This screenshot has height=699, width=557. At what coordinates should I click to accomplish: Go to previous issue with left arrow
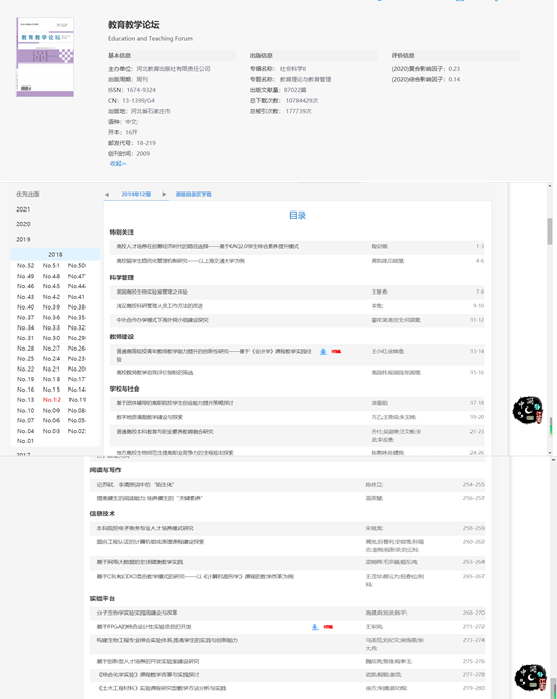[107, 194]
